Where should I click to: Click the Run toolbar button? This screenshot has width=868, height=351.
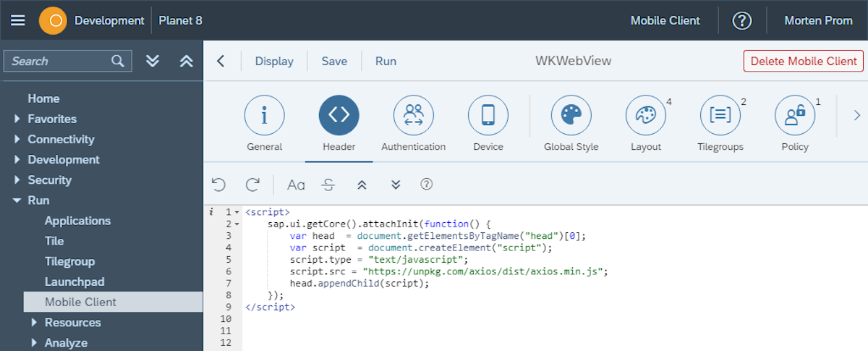point(386,61)
